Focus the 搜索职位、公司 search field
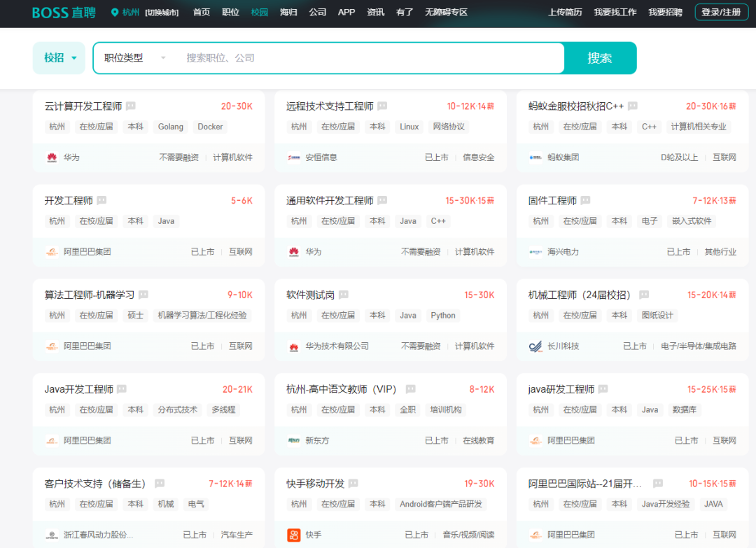 coord(370,58)
